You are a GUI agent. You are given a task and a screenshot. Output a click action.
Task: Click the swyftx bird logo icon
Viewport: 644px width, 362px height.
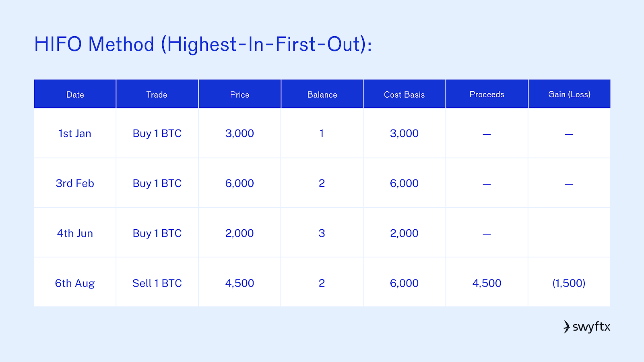point(566,327)
